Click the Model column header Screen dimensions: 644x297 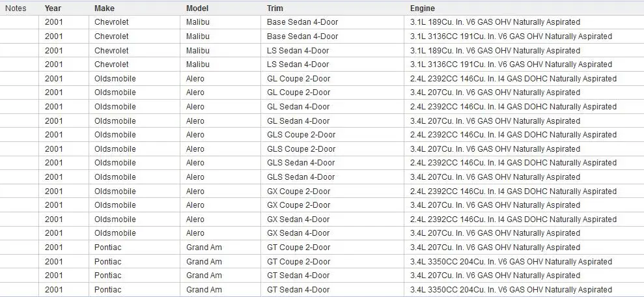[197, 8]
